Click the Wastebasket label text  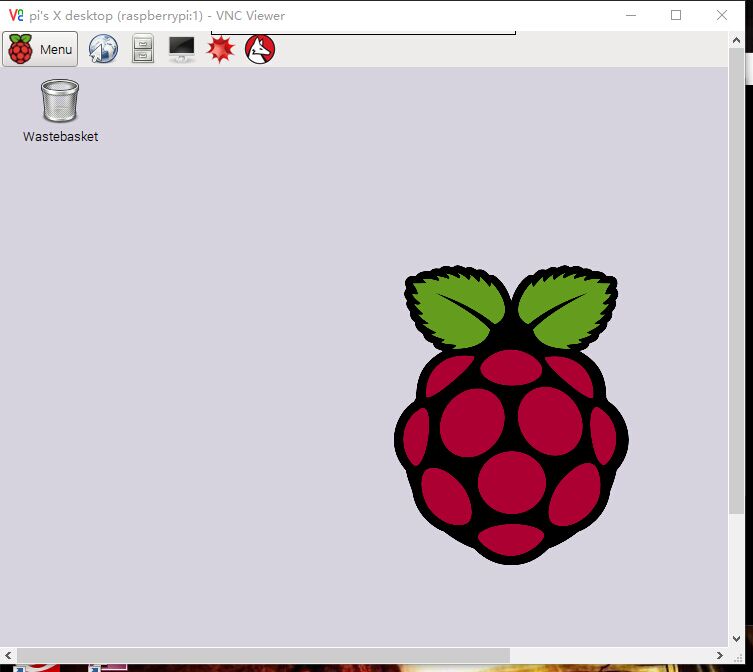point(61,136)
